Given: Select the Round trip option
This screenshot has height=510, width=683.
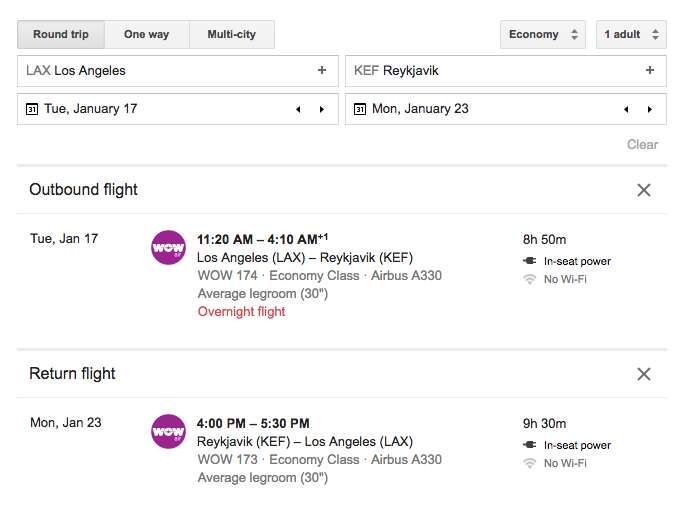Looking at the screenshot, I should pos(61,34).
